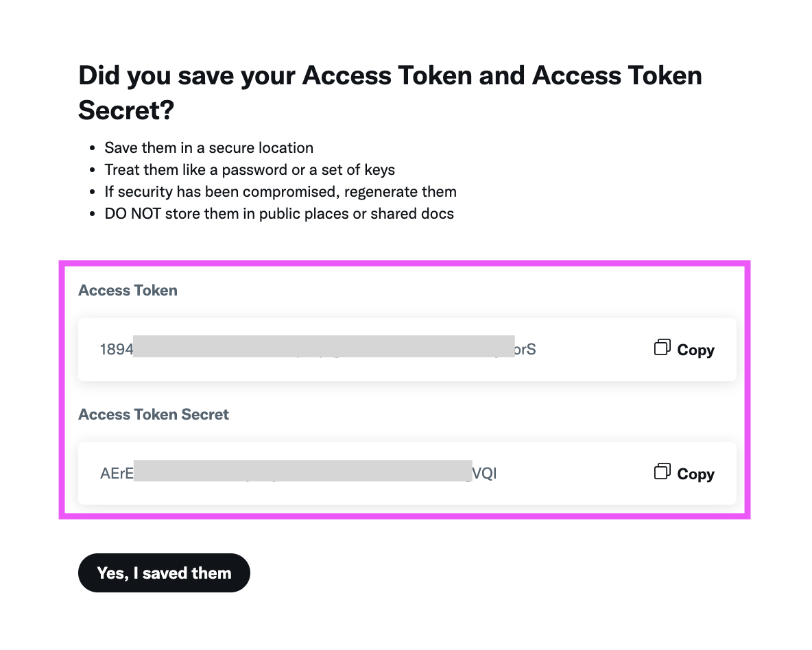The image size is (812, 650).
Task: Select the Copy text beside the Access Token
Action: coord(695,350)
